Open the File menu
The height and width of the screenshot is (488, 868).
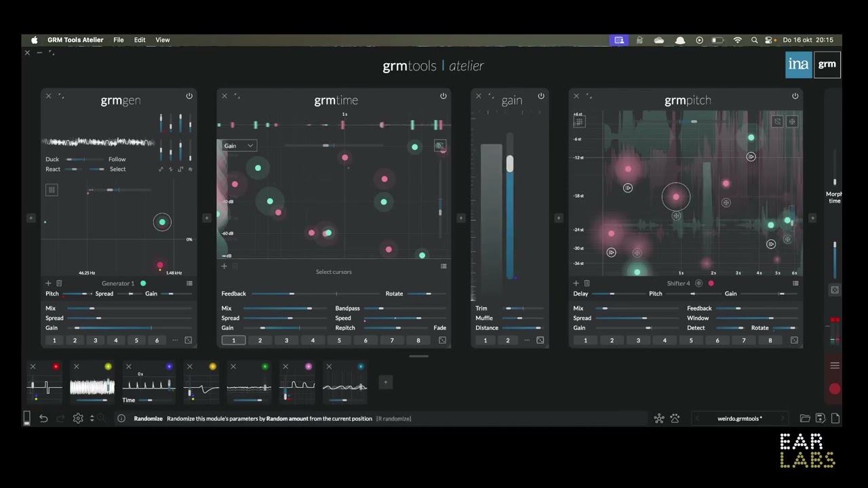pyautogui.click(x=119, y=40)
